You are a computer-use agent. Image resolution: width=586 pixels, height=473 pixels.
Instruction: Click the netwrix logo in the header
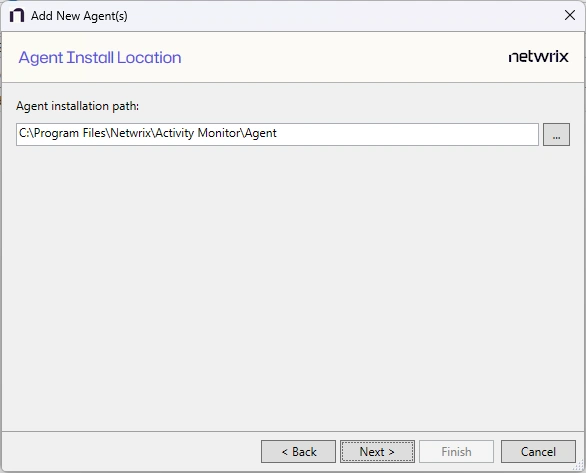tap(539, 57)
